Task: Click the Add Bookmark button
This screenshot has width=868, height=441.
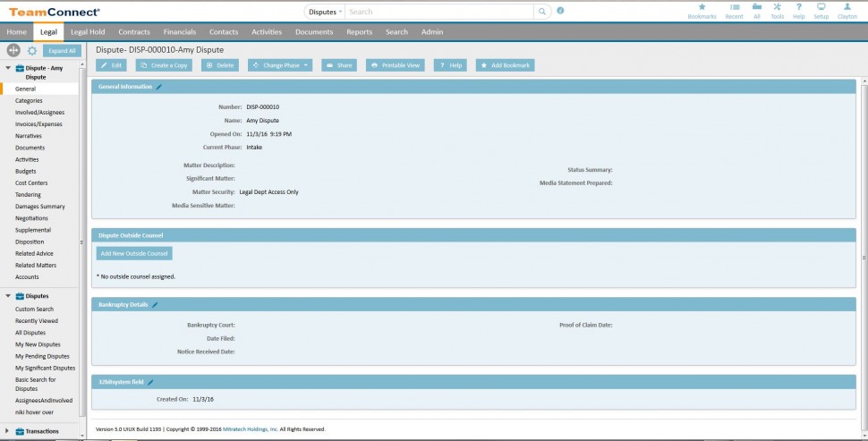Action: [505, 65]
